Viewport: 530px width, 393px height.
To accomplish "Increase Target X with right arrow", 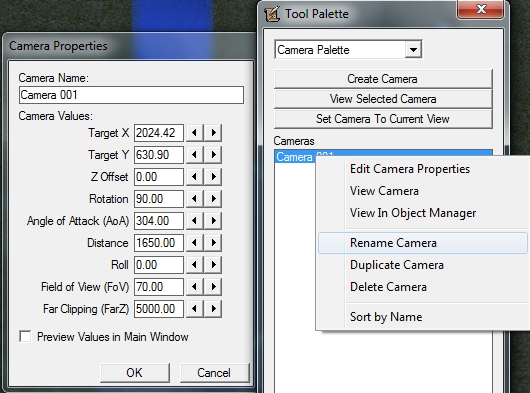I will [x=213, y=132].
